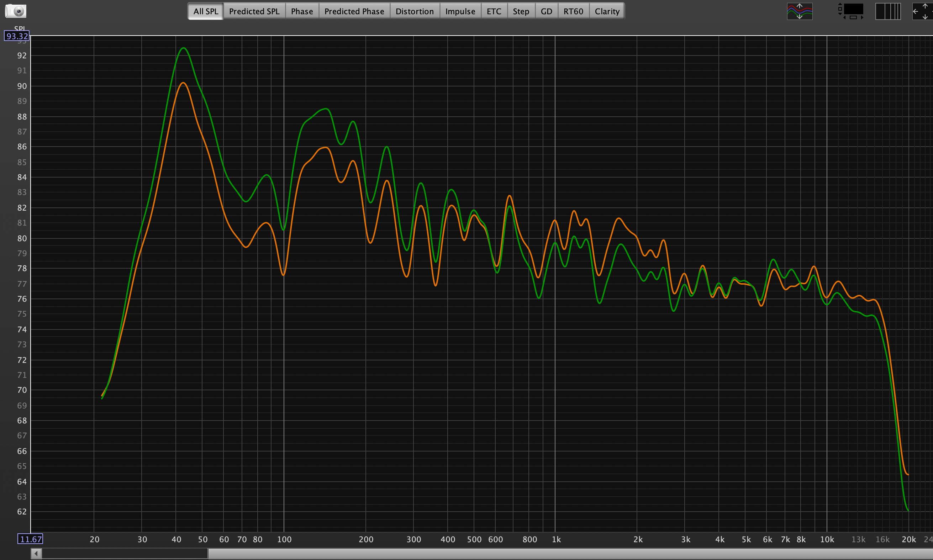Click the 93.32 SPL axis limit field
The width and height of the screenshot is (933, 560).
pyautogui.click(x=17, y=36)
